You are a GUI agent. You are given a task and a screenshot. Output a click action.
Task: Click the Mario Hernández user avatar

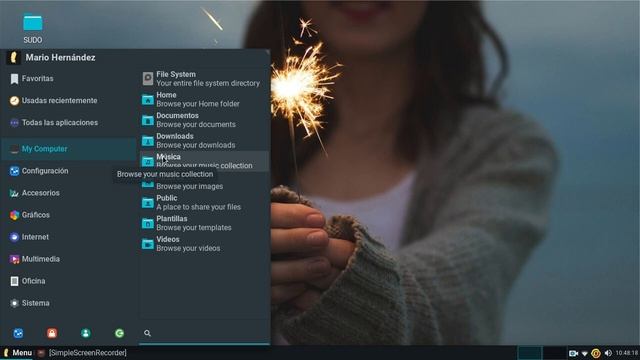pos(13,58)
